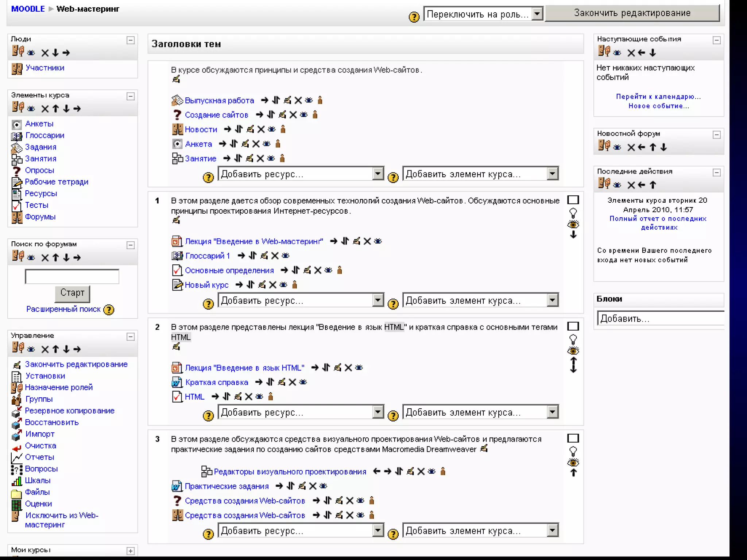Move section 1 down with arrow
Viewport: 747px width, 560px height.
pyautogui.click(x=573, y=235)
